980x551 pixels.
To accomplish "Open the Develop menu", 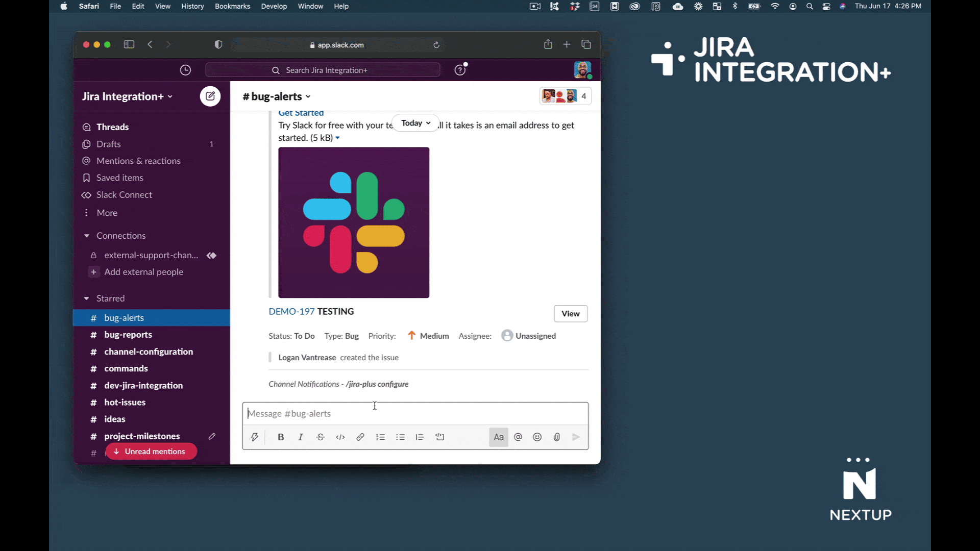I will (274, 6).
